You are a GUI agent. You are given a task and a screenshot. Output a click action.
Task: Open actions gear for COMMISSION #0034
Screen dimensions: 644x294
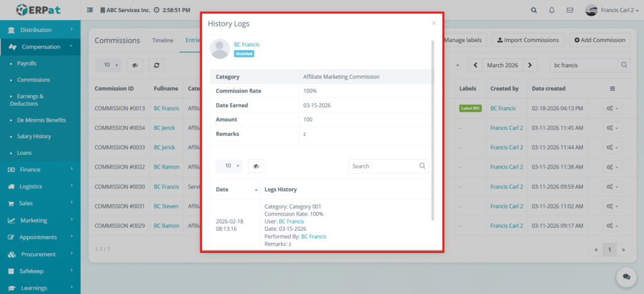point(611,128)
